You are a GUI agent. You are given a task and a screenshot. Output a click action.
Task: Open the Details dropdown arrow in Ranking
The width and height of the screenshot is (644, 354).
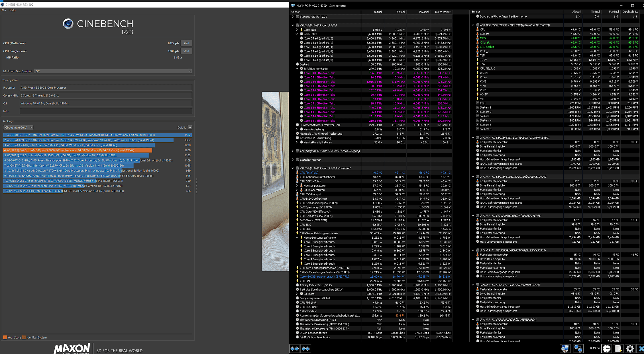[x=190, y=128]
